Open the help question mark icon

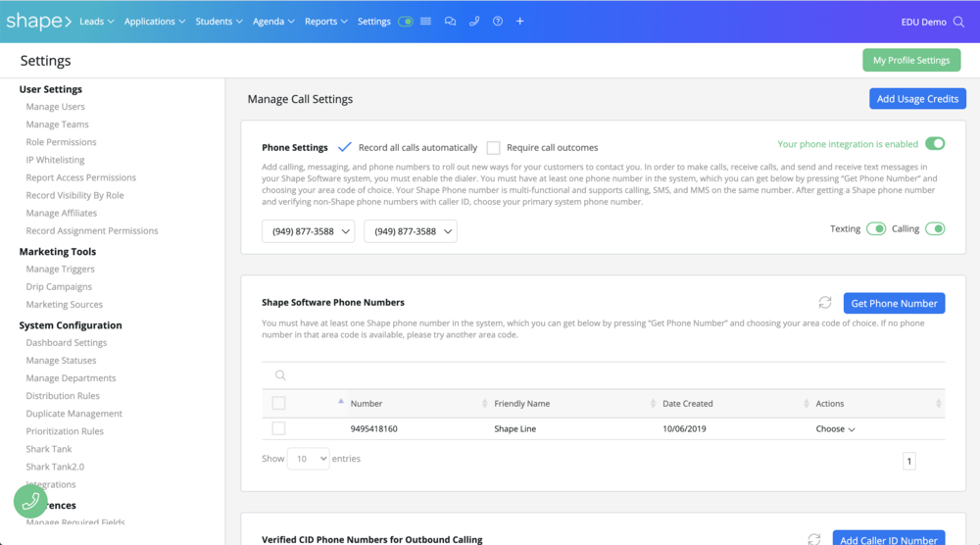coord(498,22)
